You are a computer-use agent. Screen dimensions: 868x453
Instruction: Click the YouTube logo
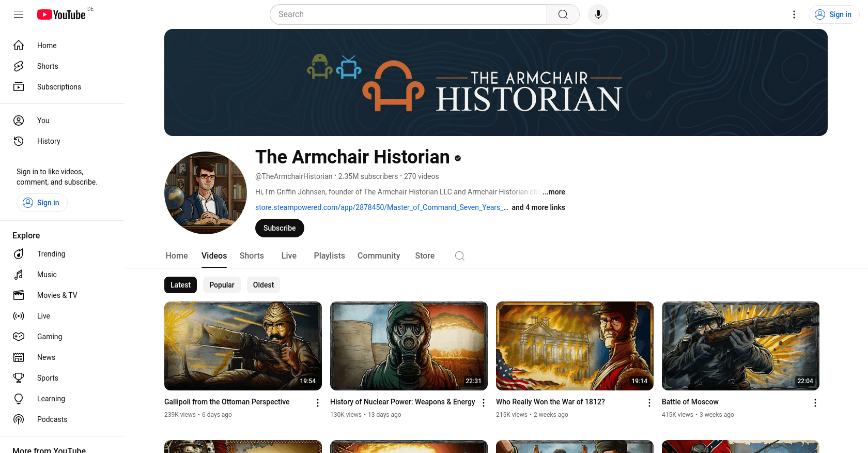(x=61, y=14)
